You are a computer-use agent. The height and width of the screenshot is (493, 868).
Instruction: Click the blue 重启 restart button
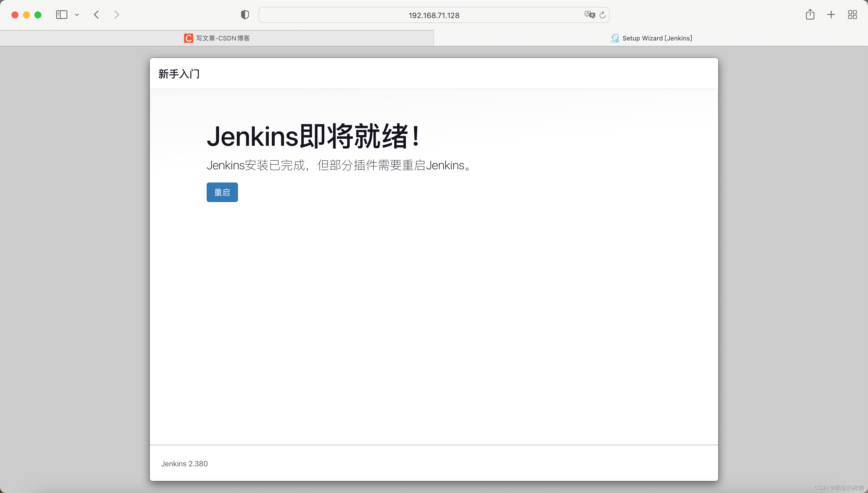(222, 192)
